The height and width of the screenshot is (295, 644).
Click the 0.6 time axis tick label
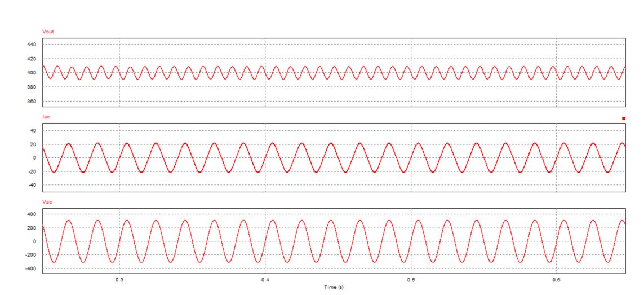(557, 280)
